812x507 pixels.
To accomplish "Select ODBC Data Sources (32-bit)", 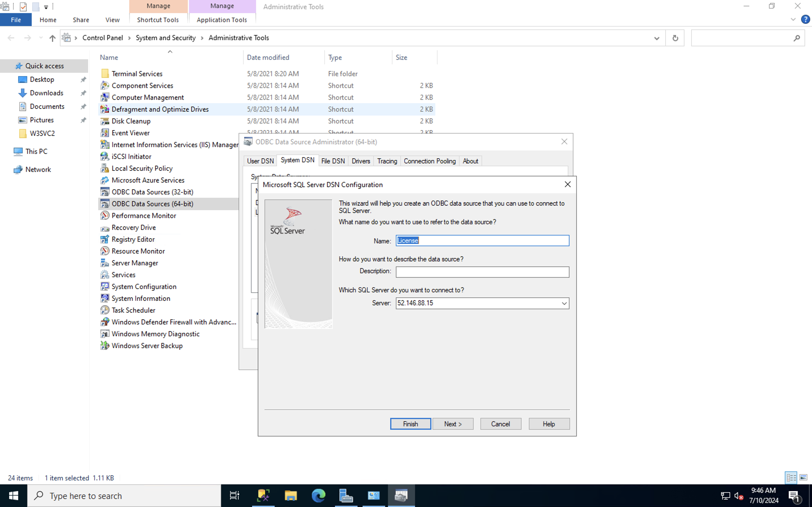I will click(x=152, y=192).
